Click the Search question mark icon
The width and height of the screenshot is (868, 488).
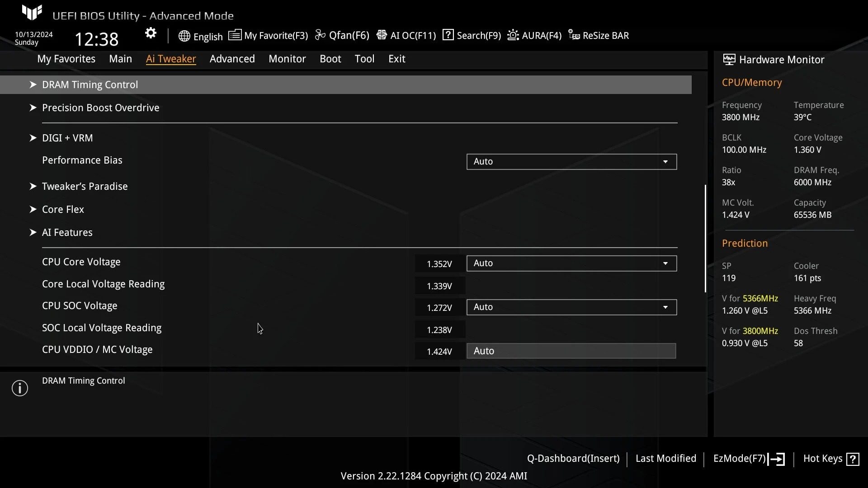tap(448, 35)
